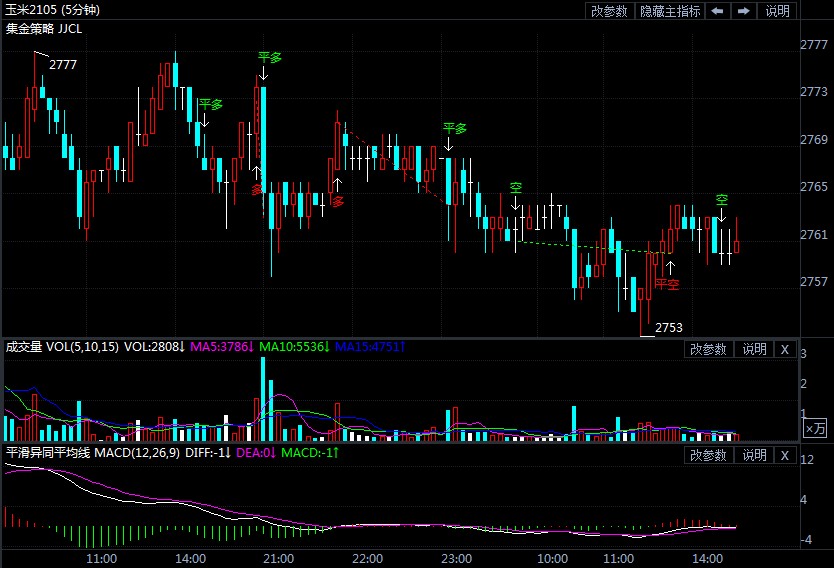Click the DEA:0 value
Screen dimensions: 834x568
tap(256, 453)
